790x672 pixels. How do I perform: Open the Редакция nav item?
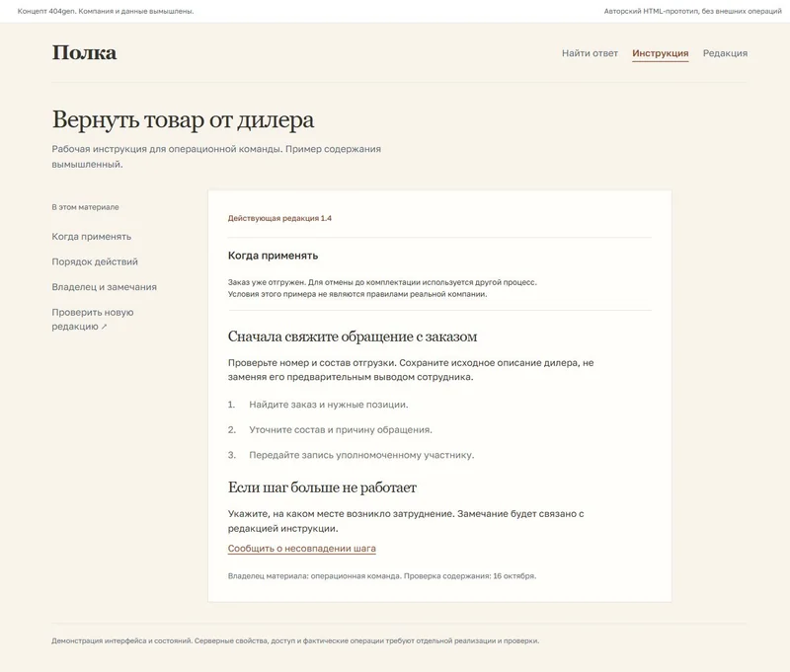point(725,53)
